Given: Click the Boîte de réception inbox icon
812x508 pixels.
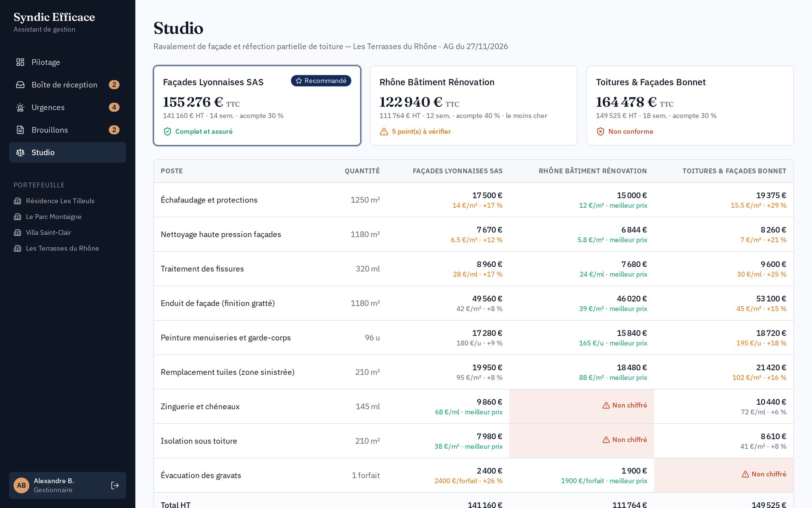Looking at the screenshot, I should (x=20, y=85).
